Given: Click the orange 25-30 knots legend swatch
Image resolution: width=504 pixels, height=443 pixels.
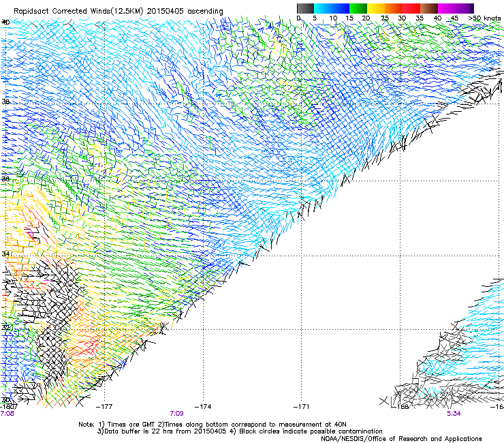Looking at the screenshot, I should coord(394,8).
